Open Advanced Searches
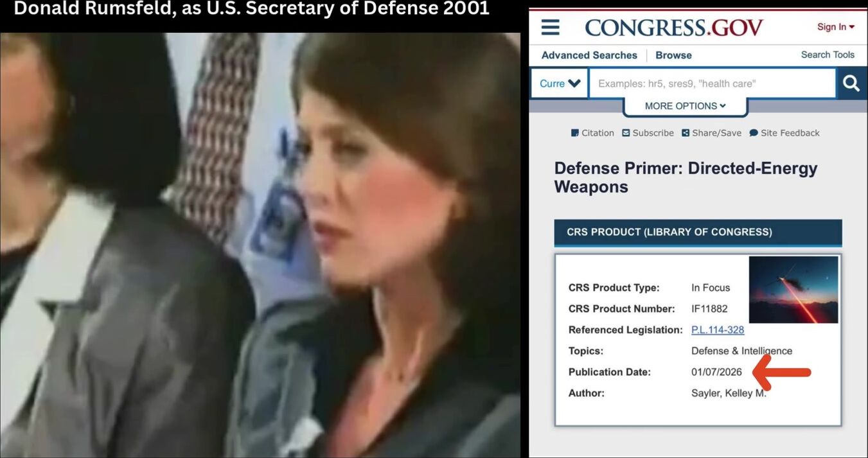 click(589, 55)
